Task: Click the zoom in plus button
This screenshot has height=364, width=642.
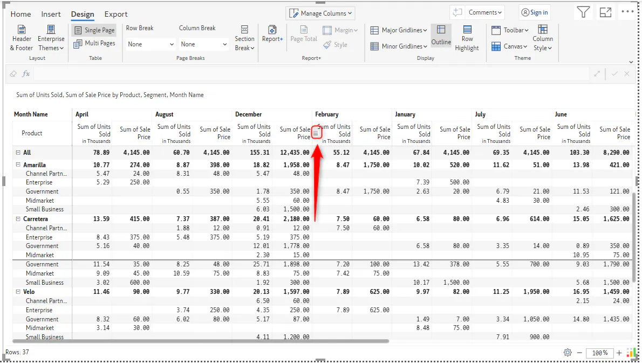Action: (619, 353)
